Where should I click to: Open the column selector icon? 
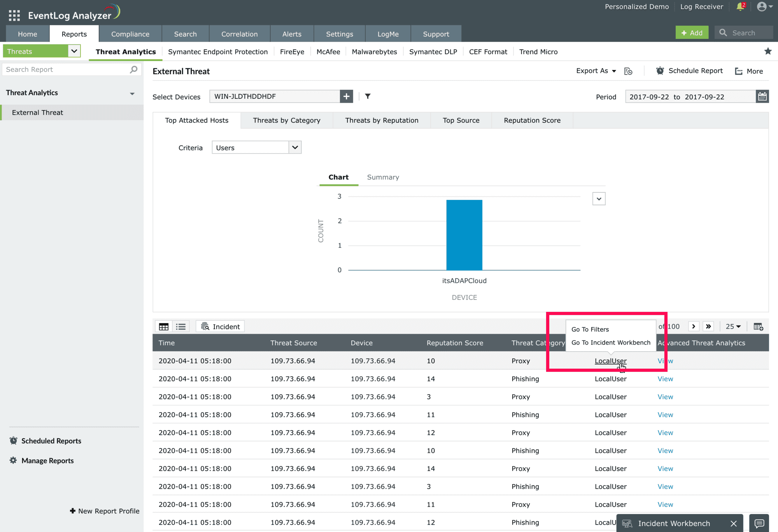coord(758,327)
